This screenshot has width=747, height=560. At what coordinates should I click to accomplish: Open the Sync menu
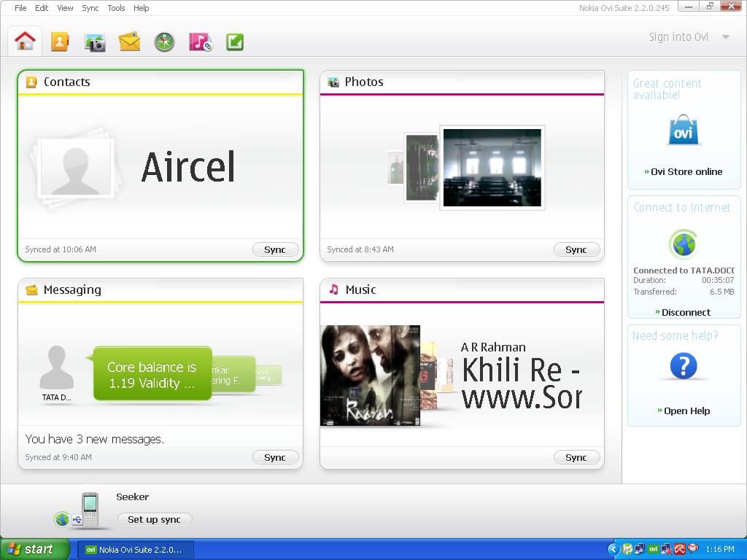pos(90,8)
